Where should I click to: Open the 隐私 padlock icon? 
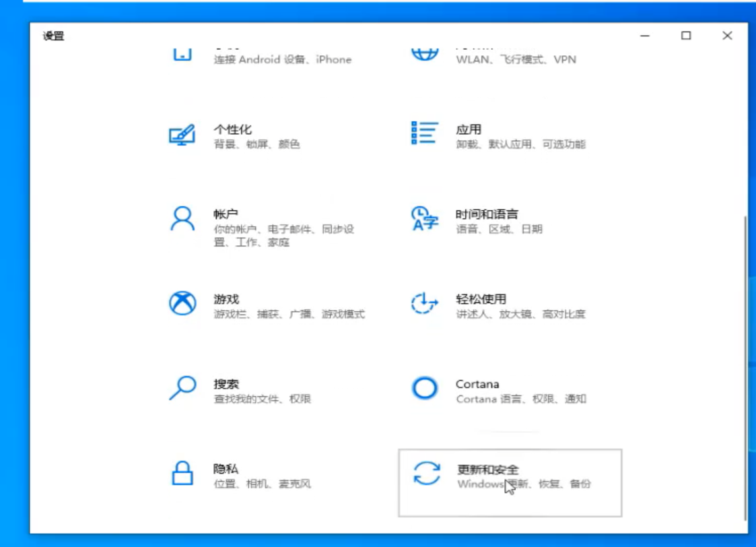pyautogui.click(x=180, y=474)
